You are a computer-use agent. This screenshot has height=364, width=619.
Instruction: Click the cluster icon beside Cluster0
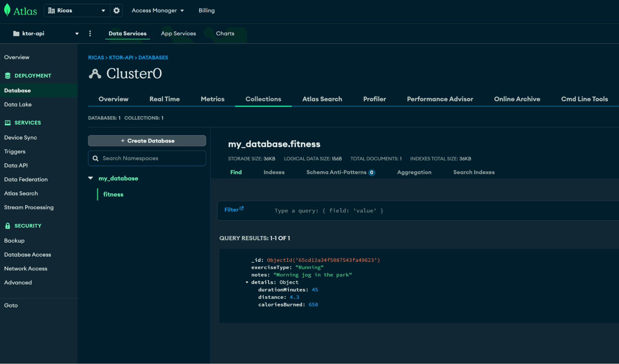pyautogui.click(x=94, y=73)
